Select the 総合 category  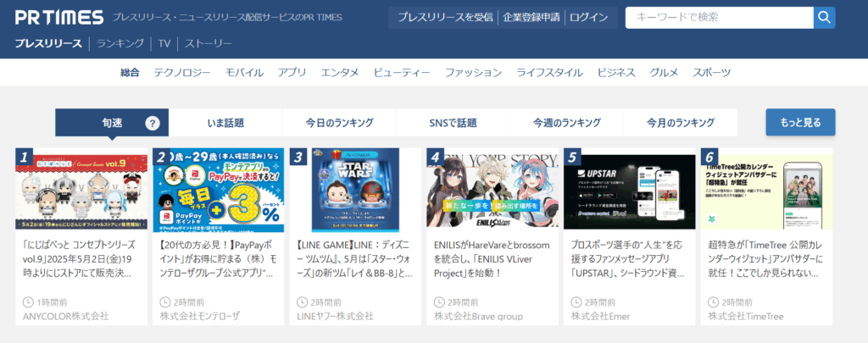click(130, 73)
